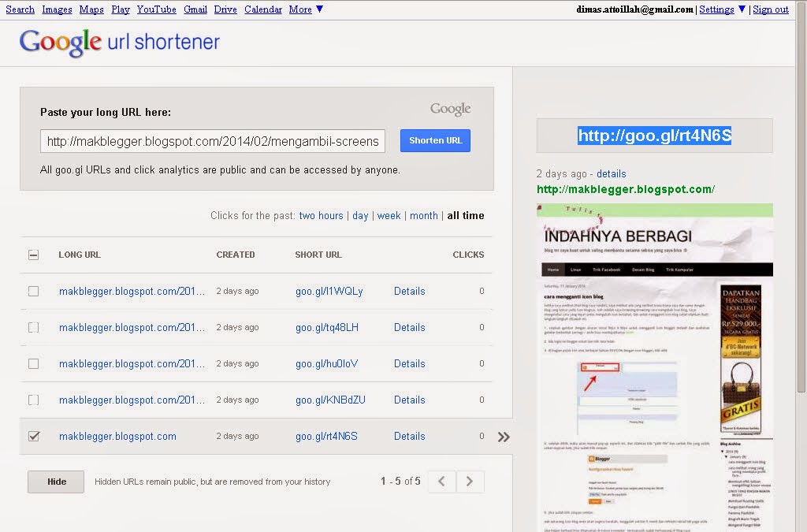
Task: Open short URL goo.gl/l1WQLy
Action: (329, 291)
